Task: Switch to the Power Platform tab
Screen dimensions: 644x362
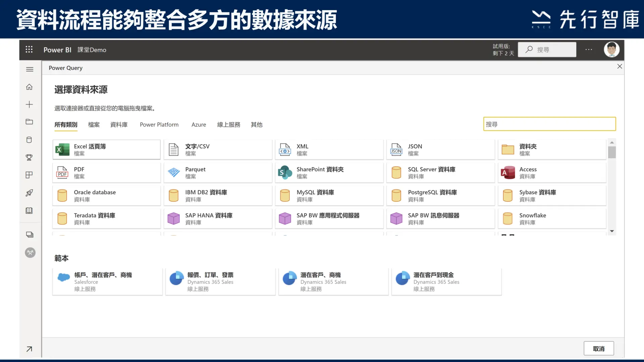Action: (159, 125)
